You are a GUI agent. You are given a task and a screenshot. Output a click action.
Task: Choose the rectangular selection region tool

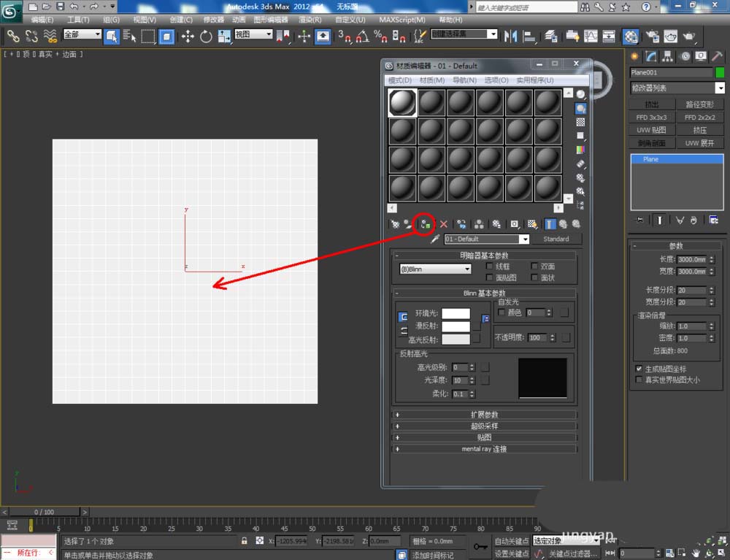point(147,37)
